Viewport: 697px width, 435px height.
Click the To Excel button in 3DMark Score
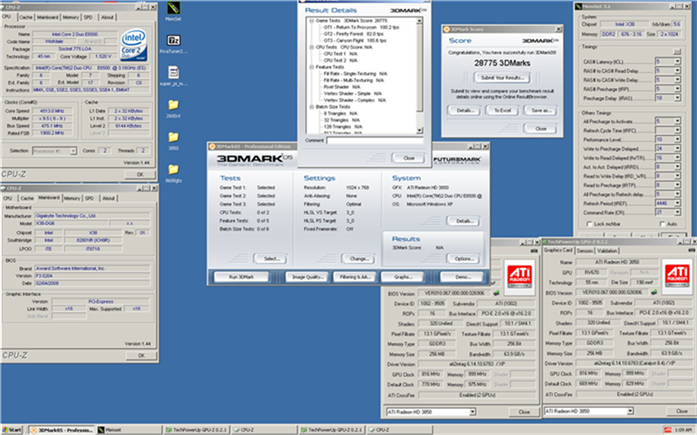[x=502, y=110]
